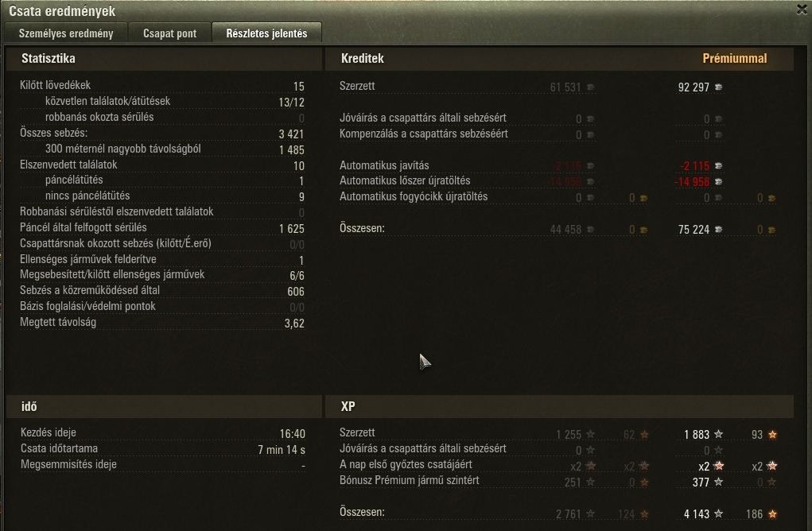Click the Bónusz Prémium jármű szintért row
The image size is (812, 531).
pyautogui.click(x=558, y=481)
